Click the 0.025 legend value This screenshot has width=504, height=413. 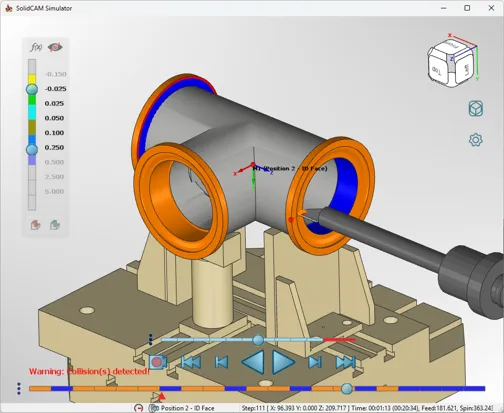(x=54, y=103)
